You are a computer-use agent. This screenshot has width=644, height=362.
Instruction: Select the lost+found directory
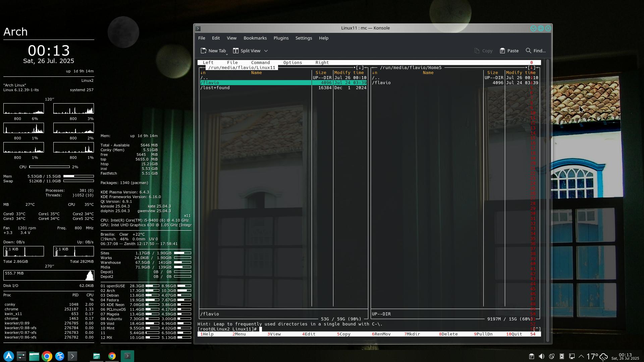tap(215, 88)
